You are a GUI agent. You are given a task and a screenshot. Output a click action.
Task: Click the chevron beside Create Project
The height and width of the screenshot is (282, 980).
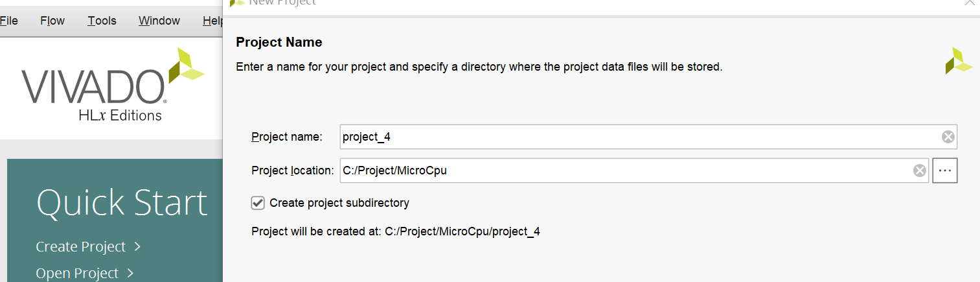pos(137,246)
